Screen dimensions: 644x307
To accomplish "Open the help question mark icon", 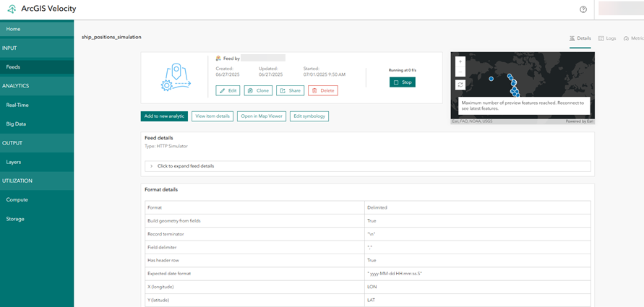I will (583, 9).
